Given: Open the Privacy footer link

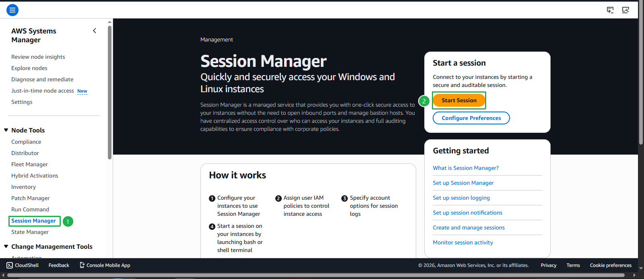Looking at the screenshot, I should pos(549,265).
